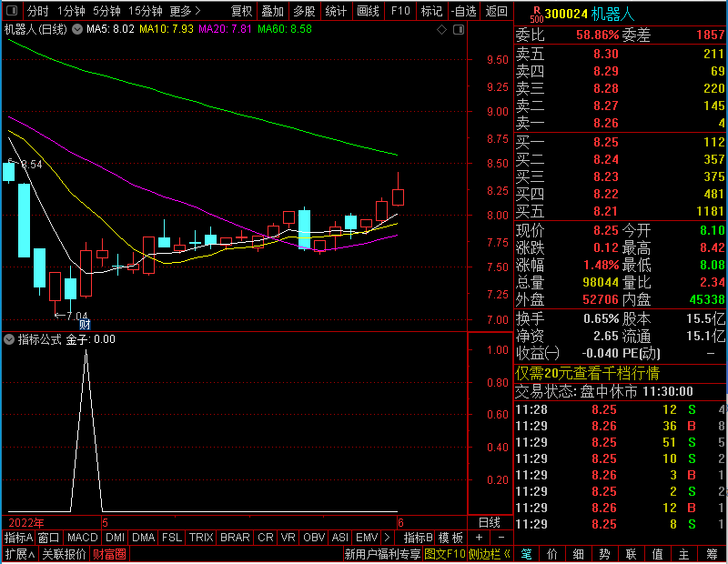The image size is (728, 564).
Task: Zoom in with the plus button
Action: pyautogui.click(x=480, y=538)
